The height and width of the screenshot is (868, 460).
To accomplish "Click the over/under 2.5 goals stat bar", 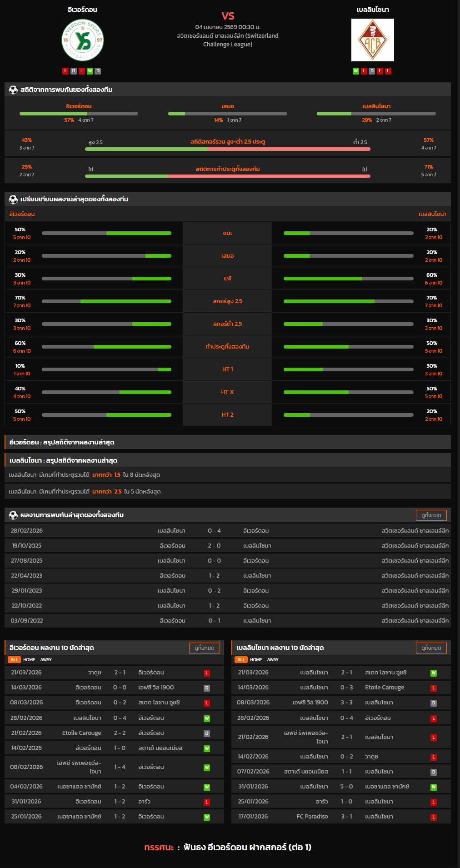I will (x=227, y=149).
